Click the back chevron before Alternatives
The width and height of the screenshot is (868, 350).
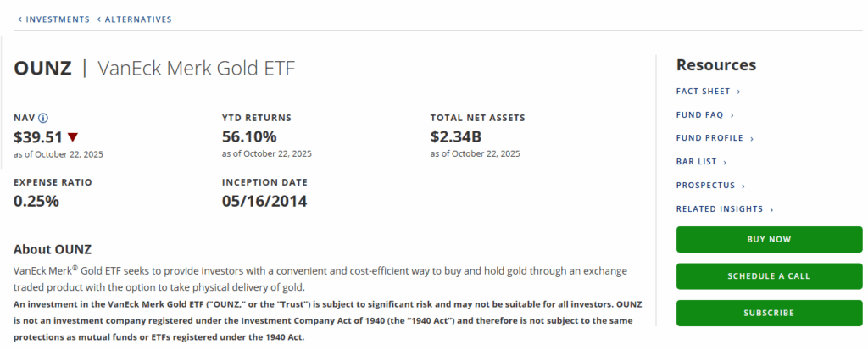(x=98, y=19)
